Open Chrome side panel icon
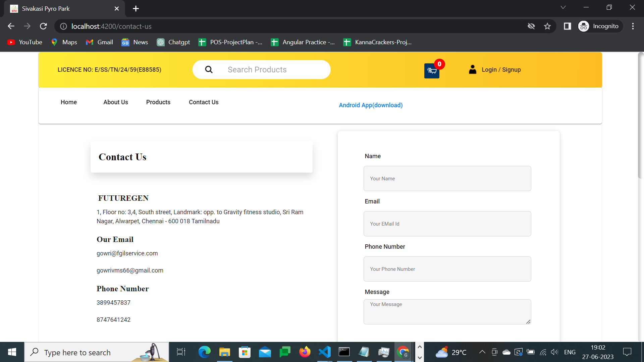This screenshot has height=362, width=644. [x=567, y=26]
